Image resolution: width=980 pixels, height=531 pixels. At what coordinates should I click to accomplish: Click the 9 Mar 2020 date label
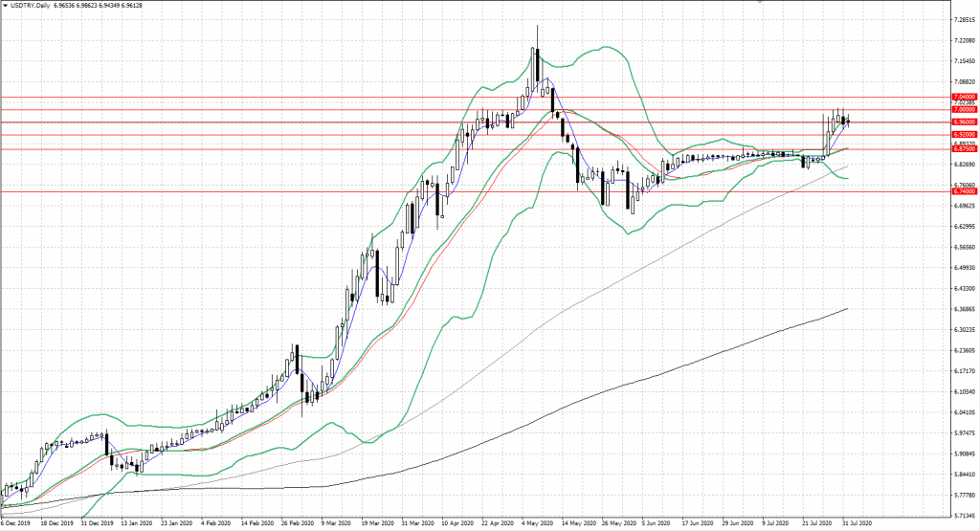336,524
